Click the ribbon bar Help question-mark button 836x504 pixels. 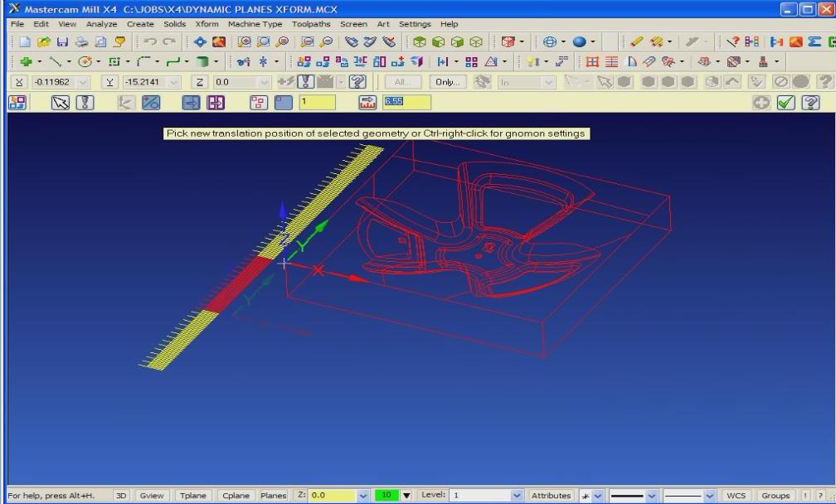pyautogui.click(x=810, y=102)
